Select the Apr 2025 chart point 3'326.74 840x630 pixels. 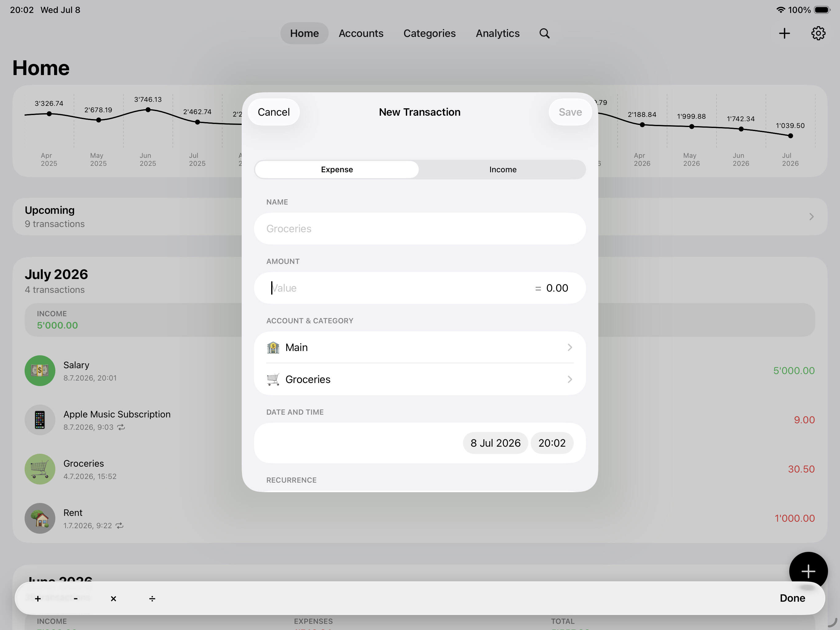click(50, 114)
